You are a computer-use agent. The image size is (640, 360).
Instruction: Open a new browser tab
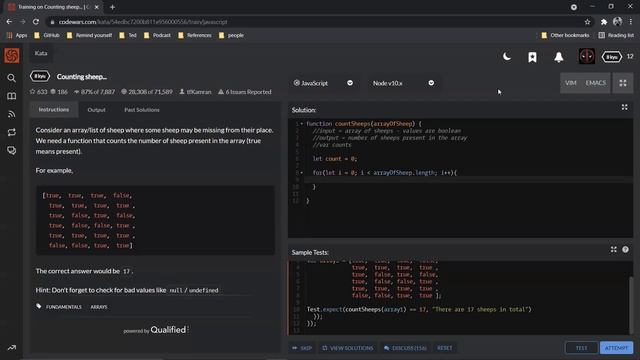[x=112, y=7]
